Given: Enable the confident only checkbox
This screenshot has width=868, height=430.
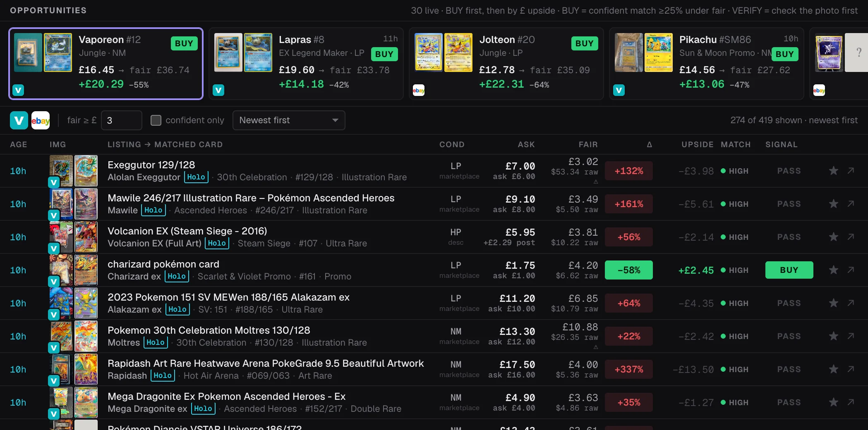Looking at the screenshot, I should point(156,120).
